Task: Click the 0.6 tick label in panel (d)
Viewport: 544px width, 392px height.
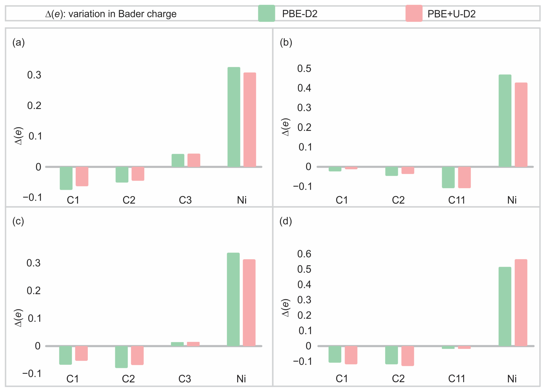Action: tap(304, 254)
